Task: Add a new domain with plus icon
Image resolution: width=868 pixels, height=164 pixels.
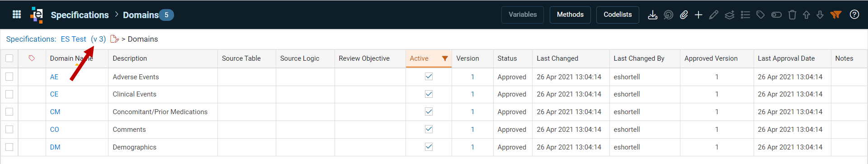Action: coord(698,15)
